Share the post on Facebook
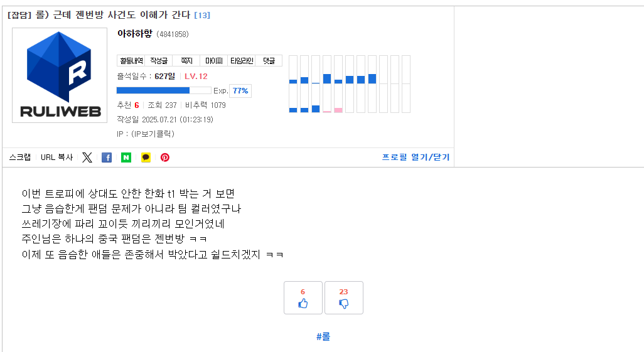 coord(107,157)
